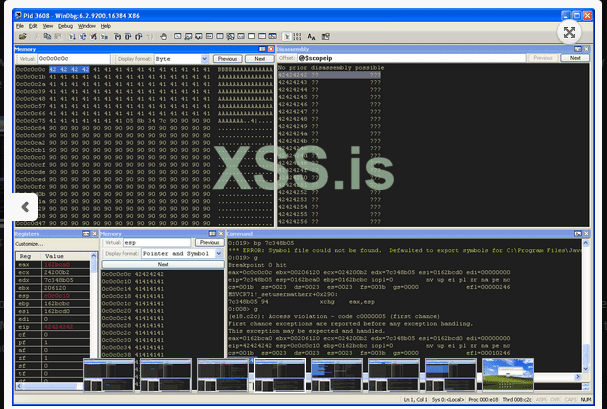The height and width of the screenshot is (409, 607).
Task: Click the previous image left arrow
Action: click(26, 207)
